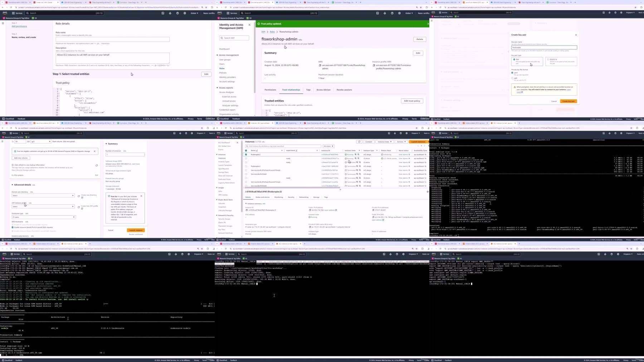Screen dimensions: 644x362
Task: Open the IAM instance profile dropdown
Action: pos(43,207)
